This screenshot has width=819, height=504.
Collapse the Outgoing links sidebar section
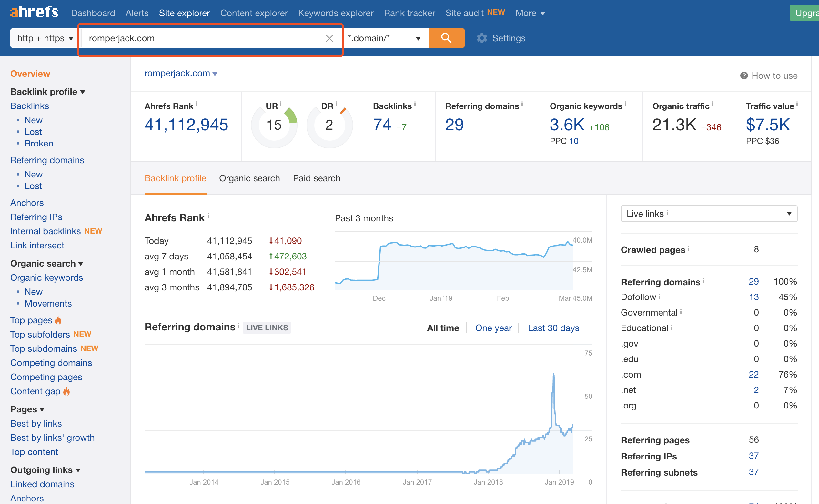click(46, 470)
